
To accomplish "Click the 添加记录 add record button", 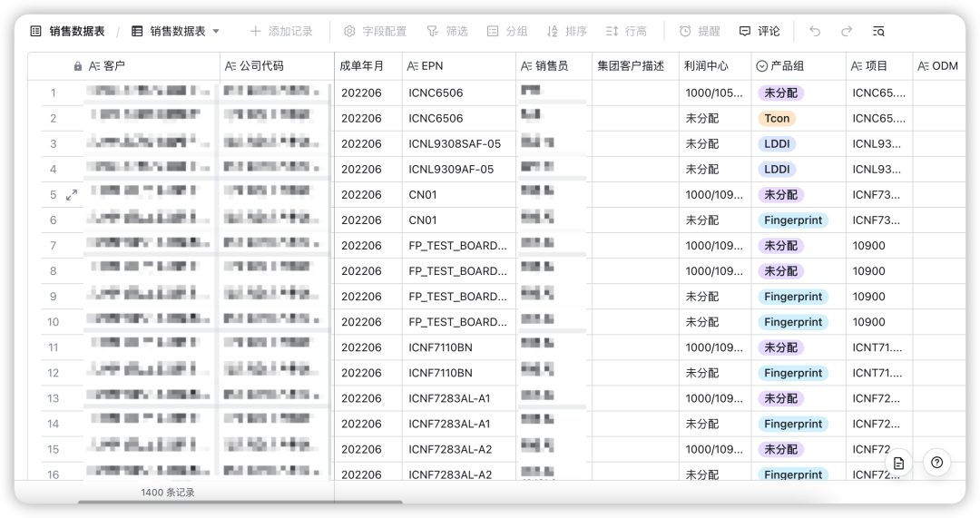I will tap(281, 32).
